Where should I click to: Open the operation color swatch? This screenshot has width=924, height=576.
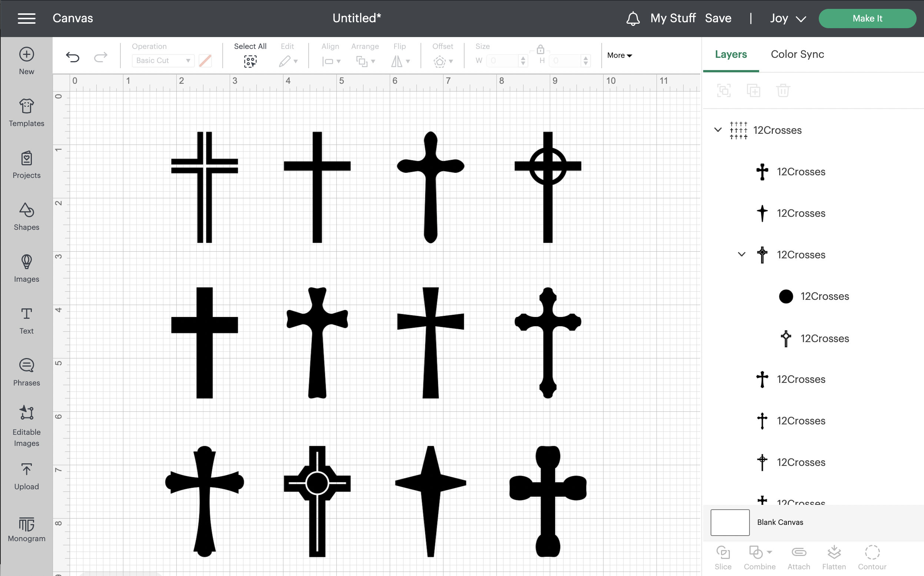coord(205,60)
